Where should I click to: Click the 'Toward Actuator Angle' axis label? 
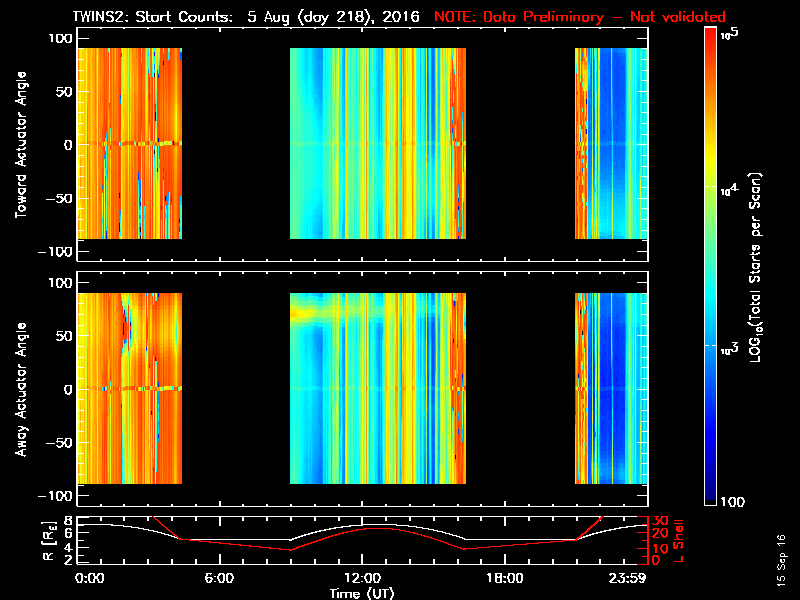(21, 144)
